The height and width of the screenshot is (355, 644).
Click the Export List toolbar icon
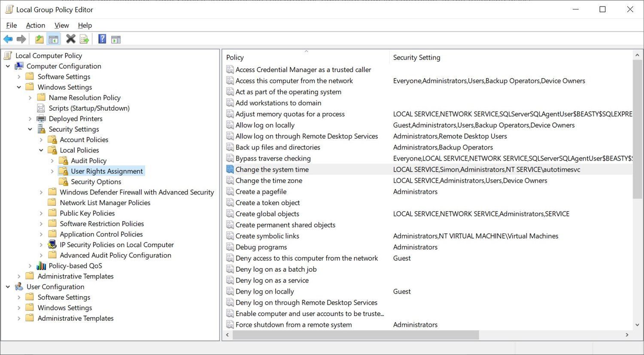85,39
